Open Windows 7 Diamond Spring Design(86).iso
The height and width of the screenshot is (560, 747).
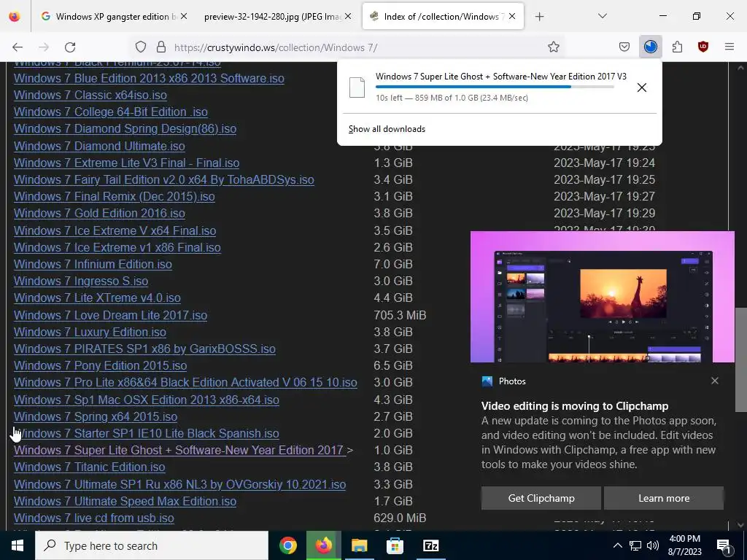pos(125,128)
